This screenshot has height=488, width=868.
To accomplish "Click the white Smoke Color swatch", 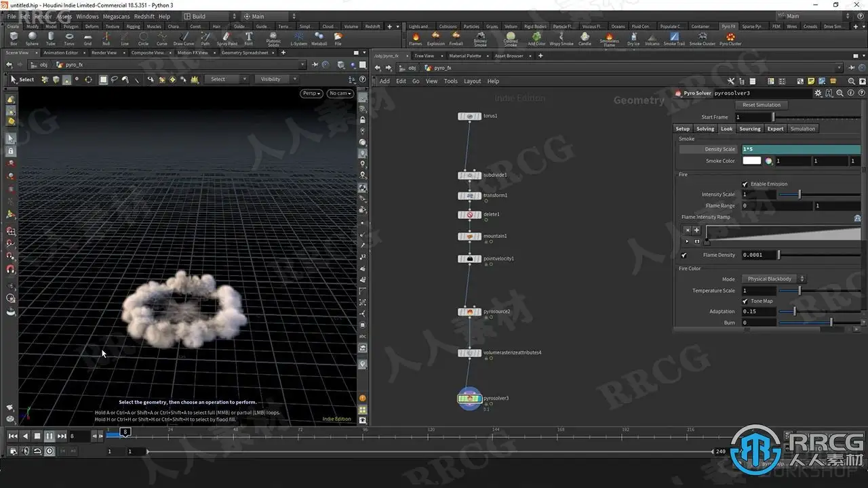I will (x=751, y=161).
